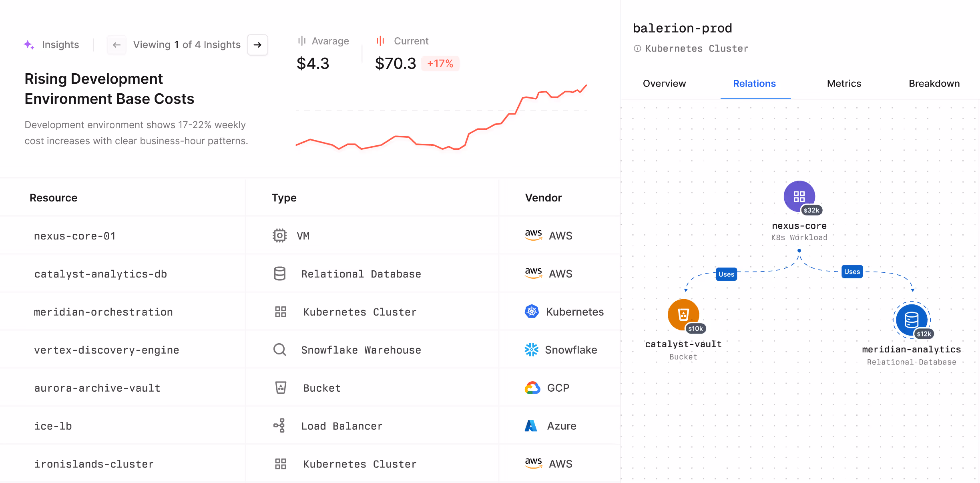Select the nexus-core workload node icon
Image resolution: width=980 pixels, height=483 pixels.
[x=799, y=196]
